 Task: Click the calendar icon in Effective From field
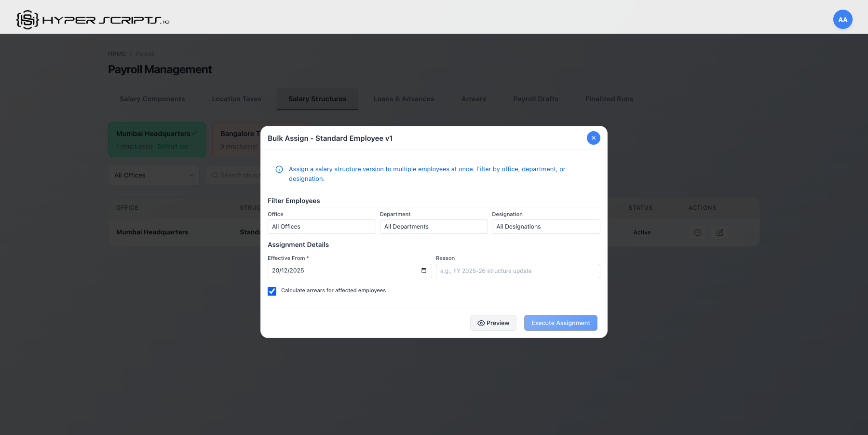[x=423, y=271]
